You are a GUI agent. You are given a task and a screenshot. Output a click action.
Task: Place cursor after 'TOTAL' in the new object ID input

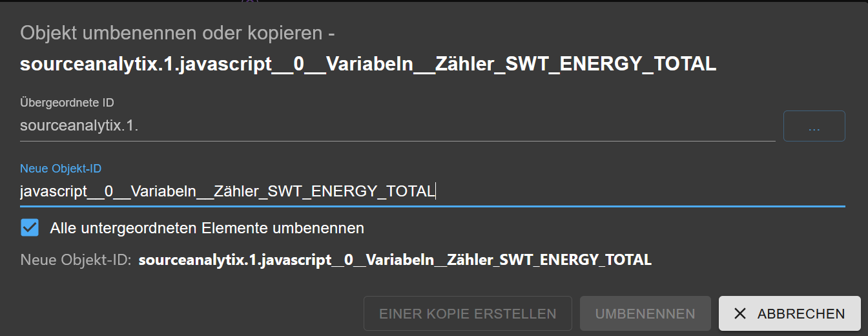(435, 191)
